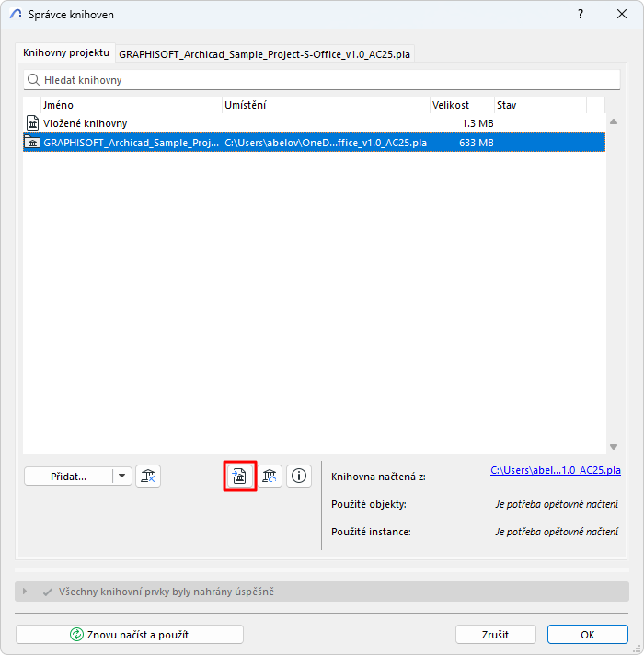Click the Archicad logo in the title bar

coord(16,14)
